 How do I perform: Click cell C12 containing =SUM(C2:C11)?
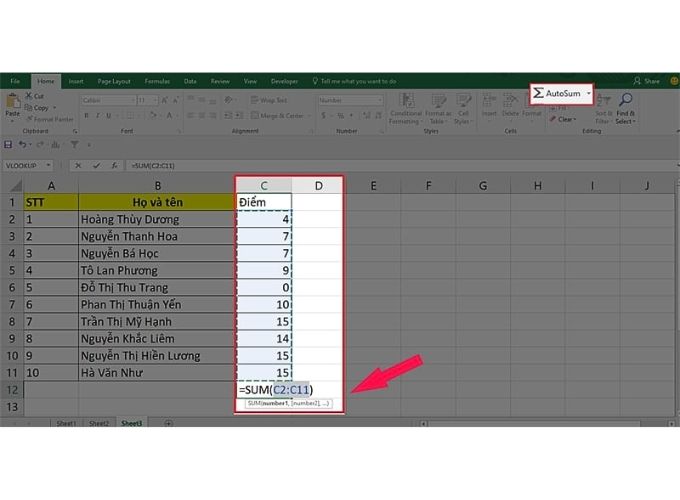pos(264,390)
